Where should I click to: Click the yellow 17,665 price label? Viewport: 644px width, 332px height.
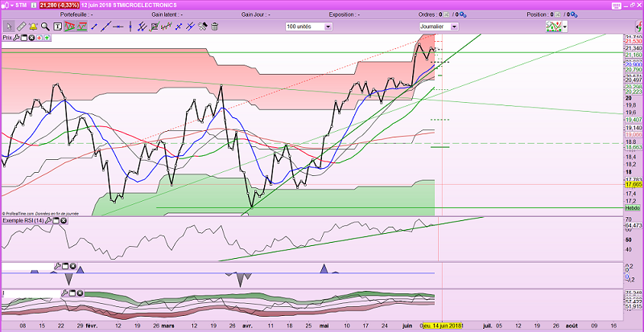pyautogui.click(x=634, y=185)
